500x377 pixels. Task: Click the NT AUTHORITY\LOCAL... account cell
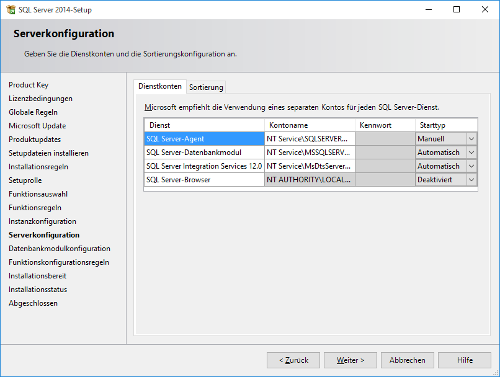310,180
